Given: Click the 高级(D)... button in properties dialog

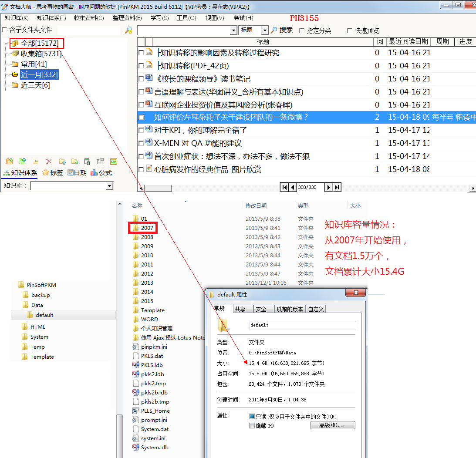Looking at the screenshot, I should pyautogui.click(x=333, y=425).
